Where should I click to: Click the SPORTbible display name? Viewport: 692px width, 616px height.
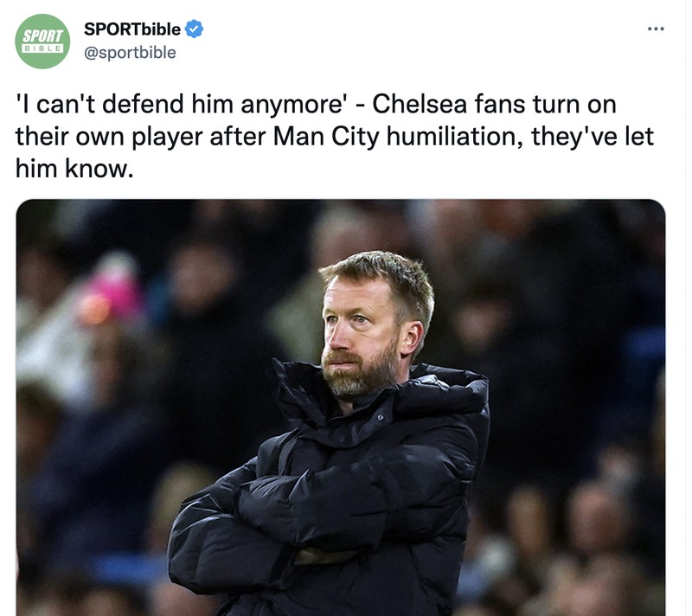[x=130, y=27]
